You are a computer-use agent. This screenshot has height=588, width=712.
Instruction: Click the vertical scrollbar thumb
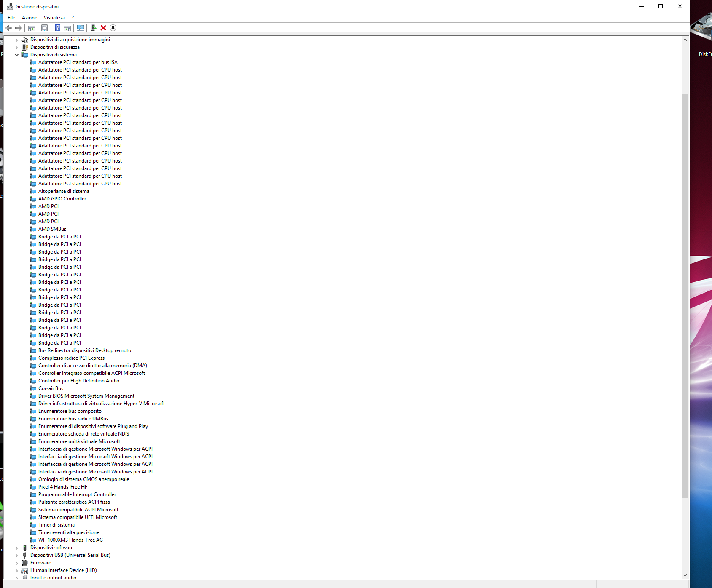[x=685, y=296]
